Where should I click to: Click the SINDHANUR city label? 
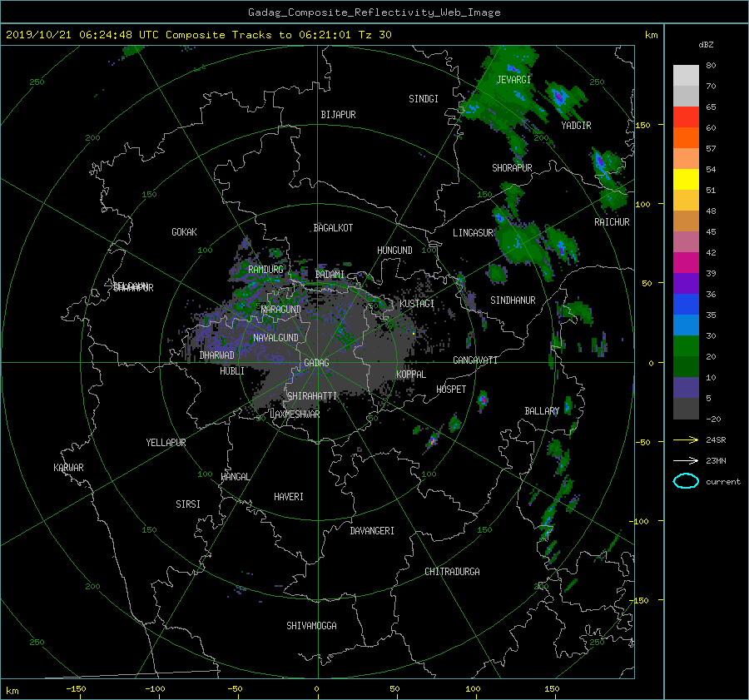(513, 300)
